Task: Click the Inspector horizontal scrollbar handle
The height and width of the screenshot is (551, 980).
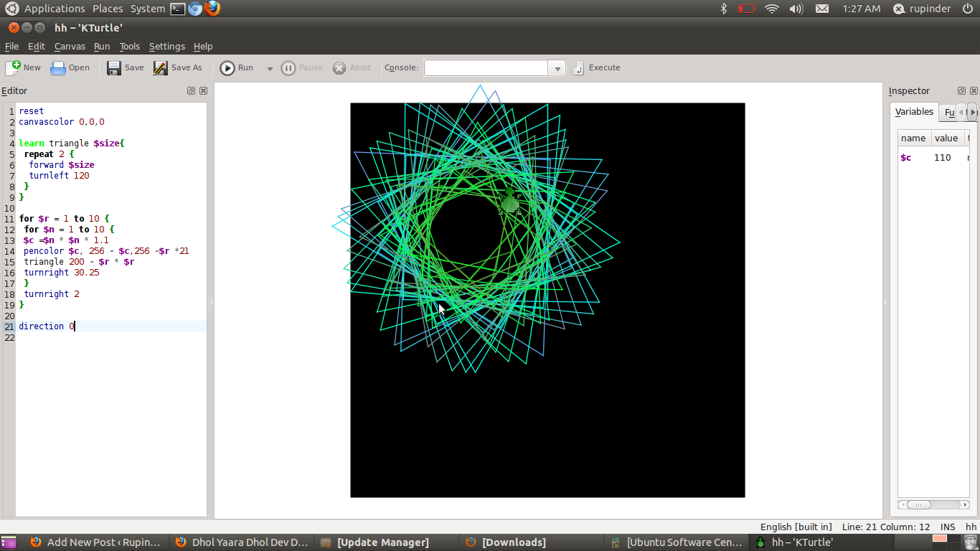Action: pyautogui.click(x=919, y=505)
